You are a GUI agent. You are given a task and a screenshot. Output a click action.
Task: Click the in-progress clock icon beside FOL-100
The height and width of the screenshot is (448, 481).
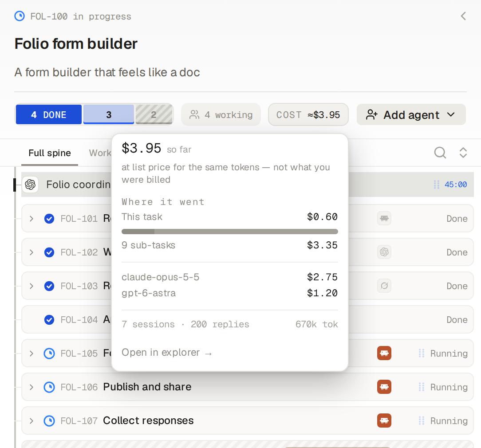(x=20, y=16)
